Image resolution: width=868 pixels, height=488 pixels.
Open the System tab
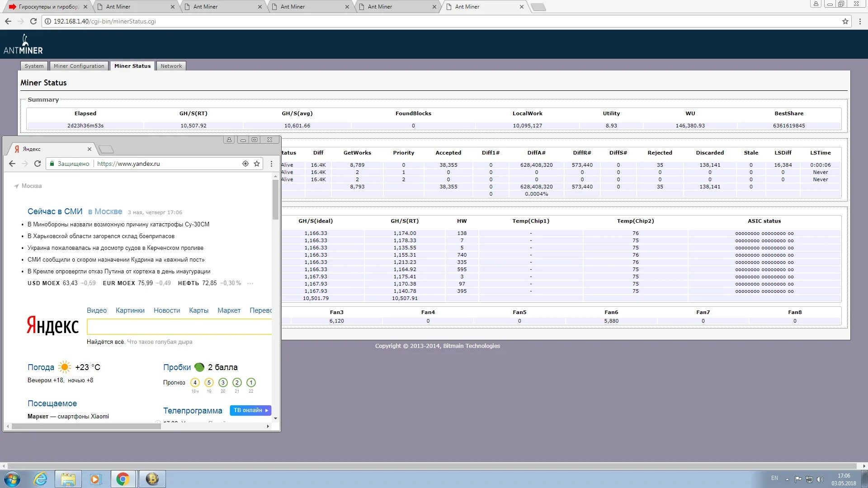tap(34, 66)
